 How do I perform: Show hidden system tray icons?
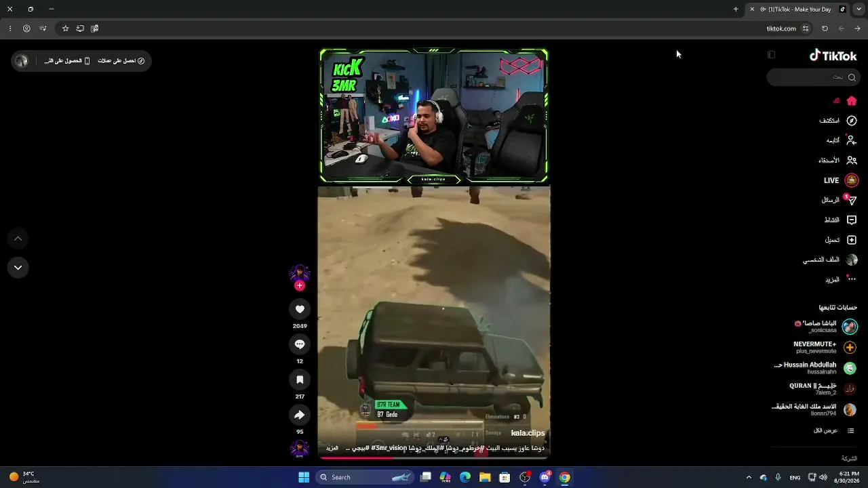(749, 477)
